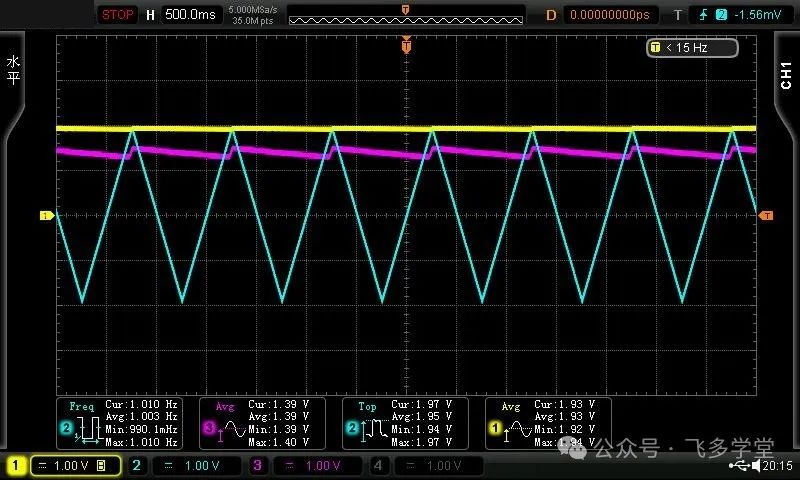Click the channel 2 badge in Top measurement
Viewport: 800px width, 480px height.
pos(352,427)
